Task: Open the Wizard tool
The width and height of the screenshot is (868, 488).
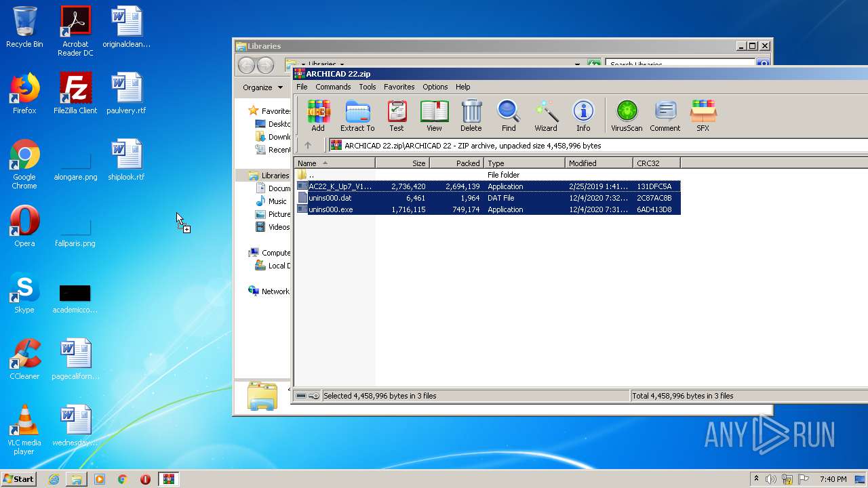Action: (546, 115)
